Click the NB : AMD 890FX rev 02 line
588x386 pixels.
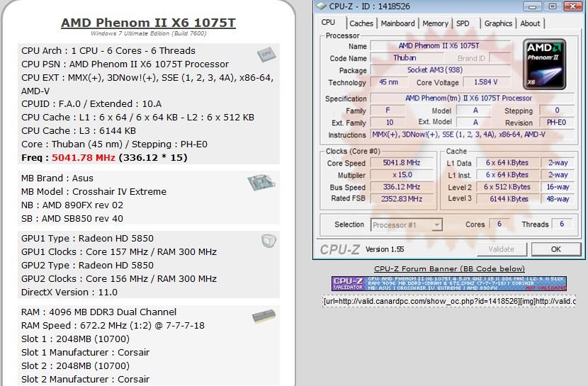click(x=72, y=205)
